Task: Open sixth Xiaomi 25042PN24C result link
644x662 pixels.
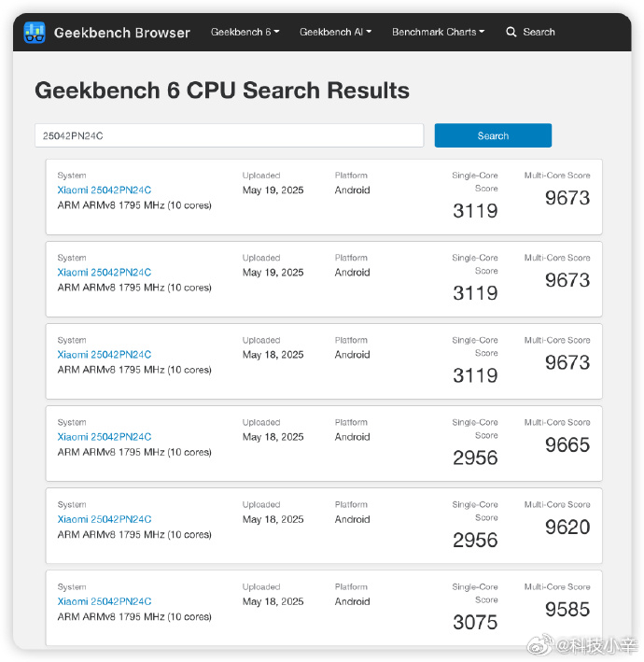Action: [105, 601]
